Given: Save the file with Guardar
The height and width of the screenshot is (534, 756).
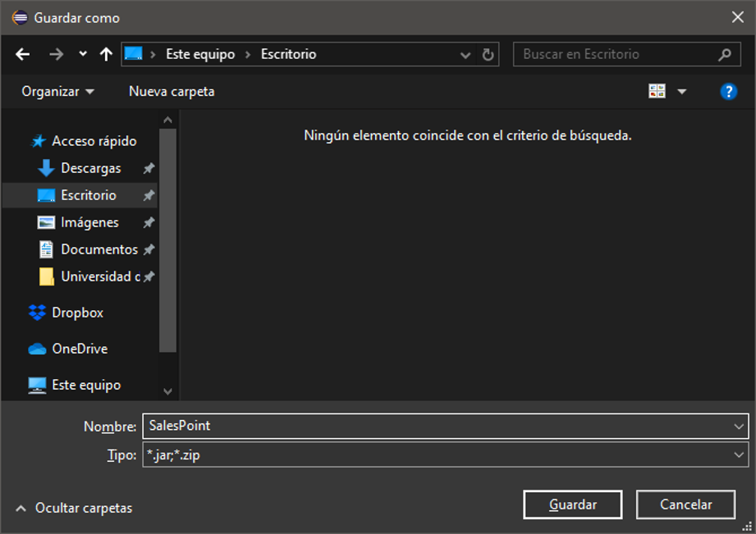Looking at the screenshot, I should pyautogui.click(x=573, y=504).
